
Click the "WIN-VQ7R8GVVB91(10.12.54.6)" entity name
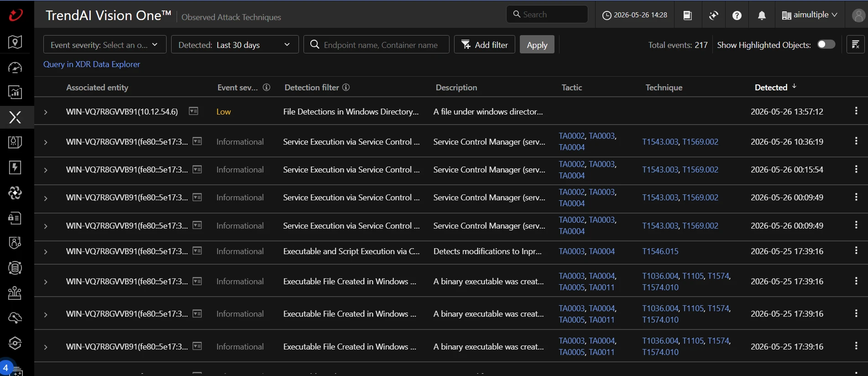122,112
